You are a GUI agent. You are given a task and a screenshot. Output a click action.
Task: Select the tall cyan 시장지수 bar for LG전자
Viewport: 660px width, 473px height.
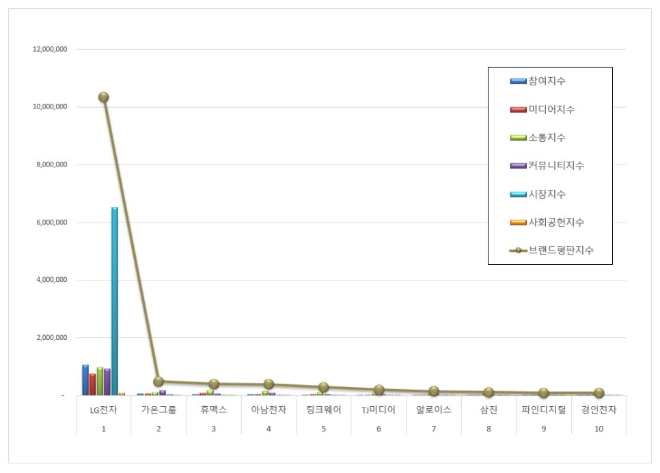[x=114, y=300]
